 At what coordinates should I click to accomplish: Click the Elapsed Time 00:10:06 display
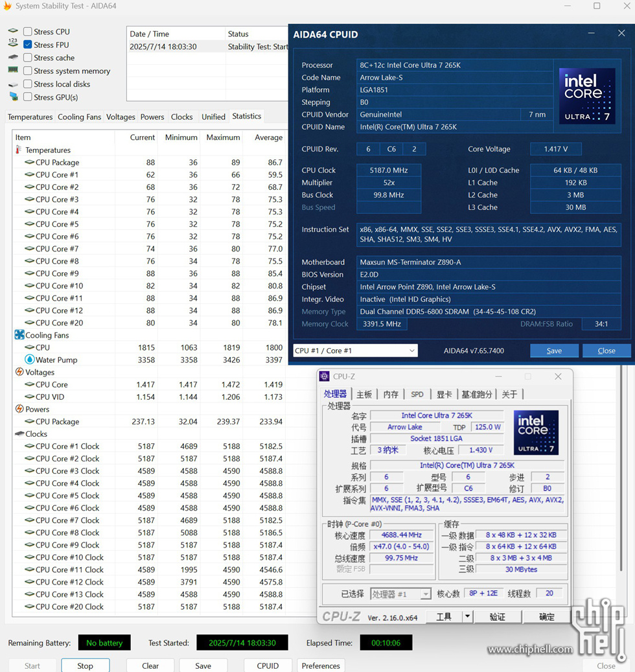386,642
